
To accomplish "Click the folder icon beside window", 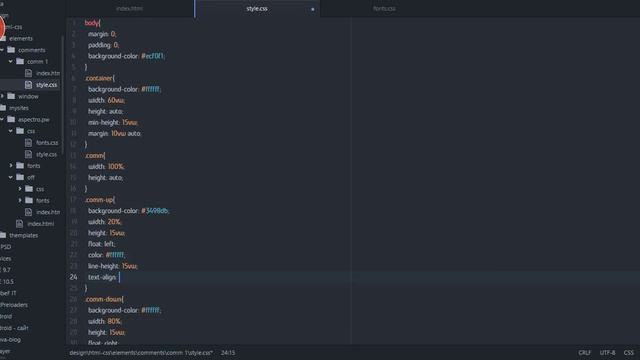I will click(x=11, y=96).
